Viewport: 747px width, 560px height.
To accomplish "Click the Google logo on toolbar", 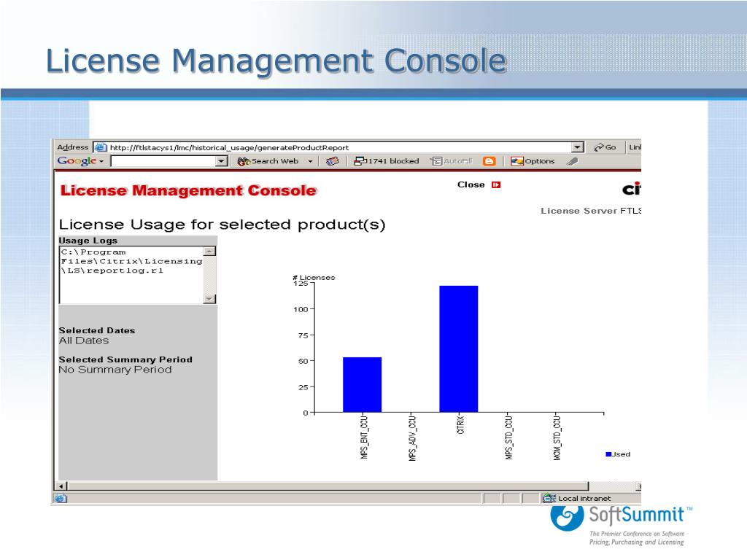I will (x=77, y=161).
